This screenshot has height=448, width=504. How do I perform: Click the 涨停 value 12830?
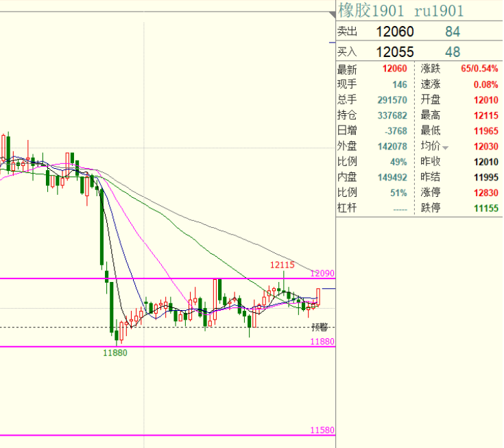tap(486, 193)
